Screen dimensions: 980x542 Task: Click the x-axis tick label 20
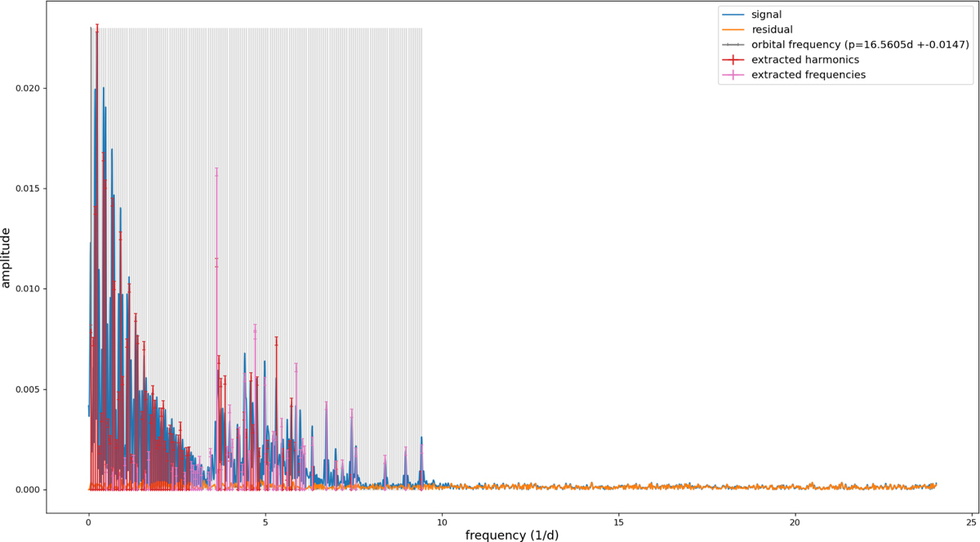pos(795,521)
